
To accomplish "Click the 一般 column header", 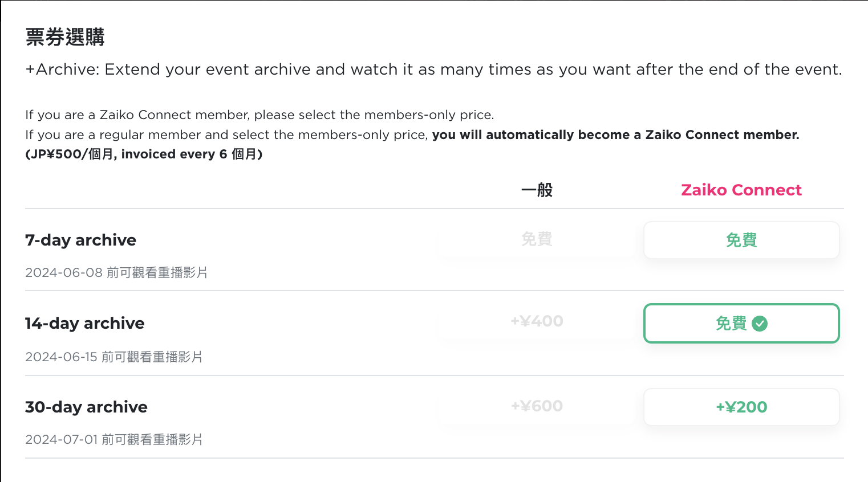I will pos(537,190).
